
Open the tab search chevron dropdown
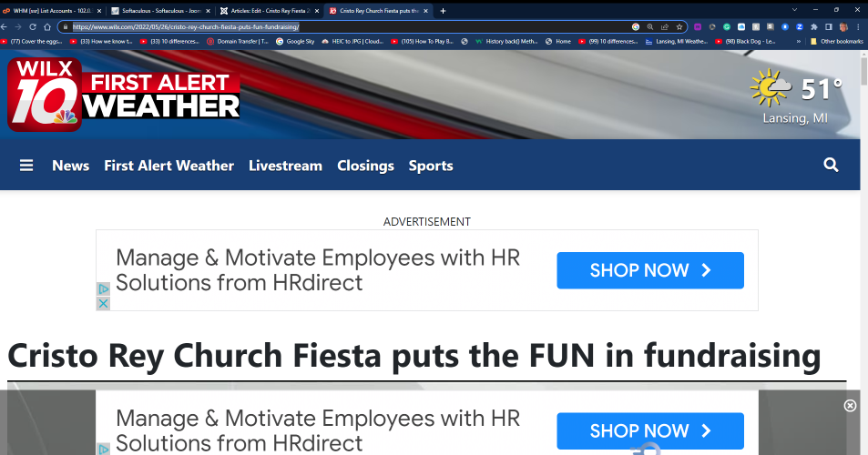[794, 9]
